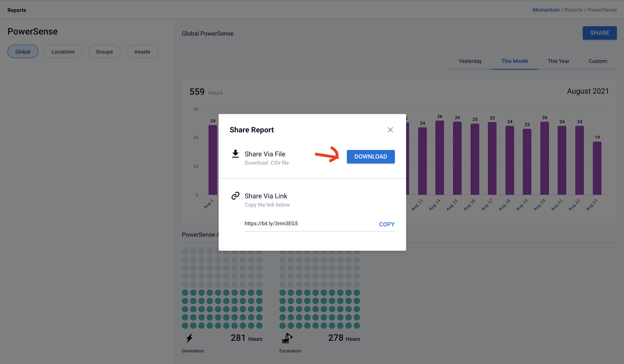Select the This Month tab
This screenshot has height=364, width=624.
514,61
